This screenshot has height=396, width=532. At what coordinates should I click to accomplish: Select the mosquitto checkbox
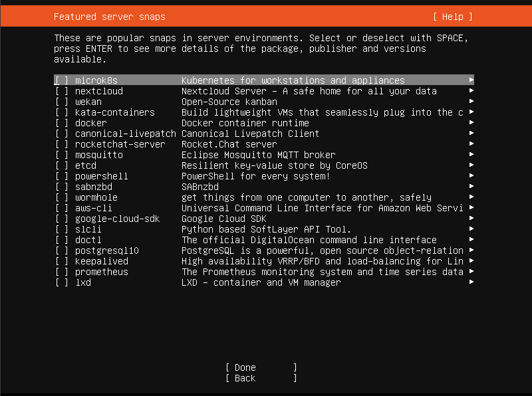click(x=62, y=155)
